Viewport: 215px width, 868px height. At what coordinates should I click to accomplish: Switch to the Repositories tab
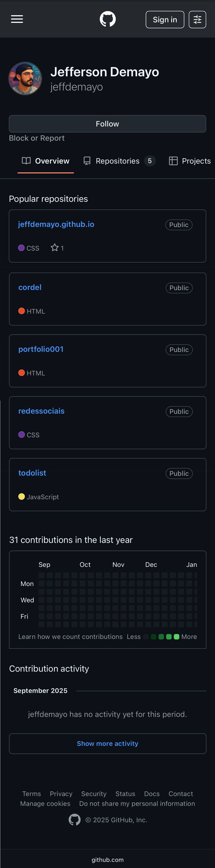point(117,161)
